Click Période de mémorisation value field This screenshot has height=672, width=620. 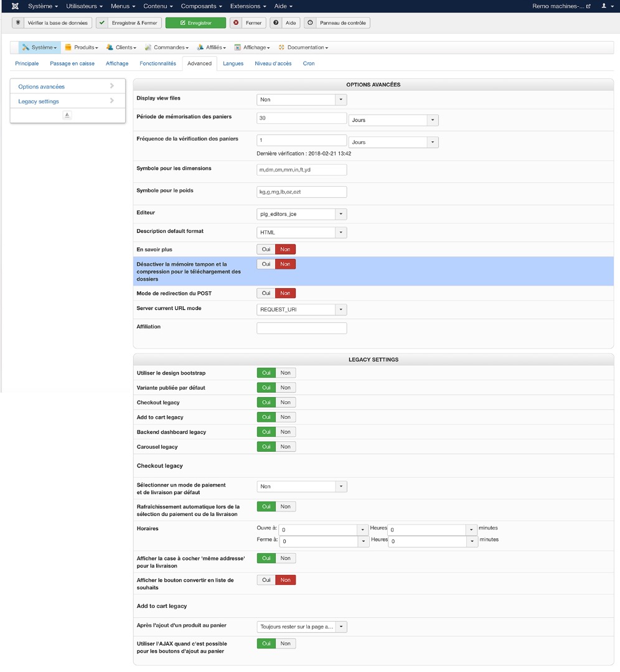pyautogui.click(x=301, y=118)
